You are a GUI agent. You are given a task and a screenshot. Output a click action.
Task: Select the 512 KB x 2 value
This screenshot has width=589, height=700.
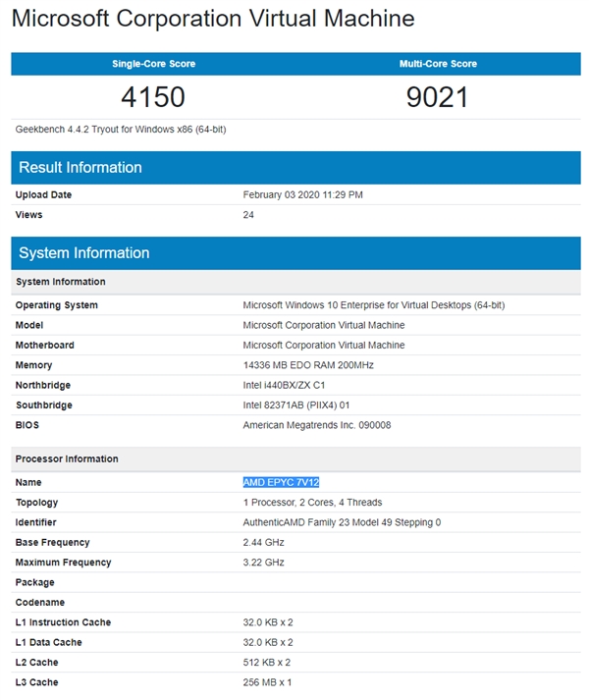267,663
